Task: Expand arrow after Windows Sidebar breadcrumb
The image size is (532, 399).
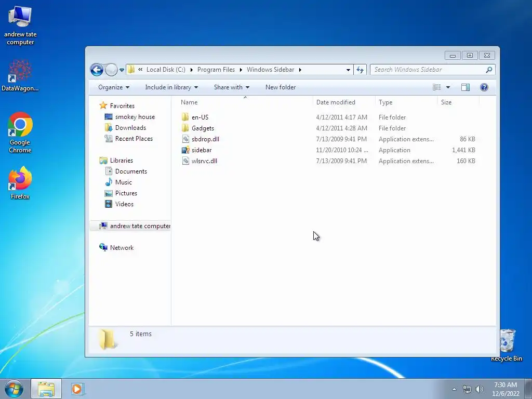Action: 300,70
